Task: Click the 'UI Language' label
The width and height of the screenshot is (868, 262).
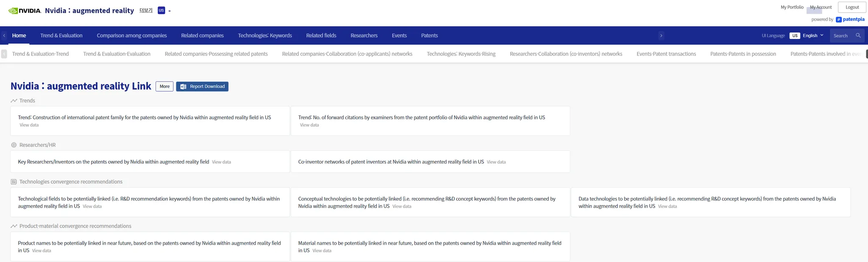Action: click(773, 36)
